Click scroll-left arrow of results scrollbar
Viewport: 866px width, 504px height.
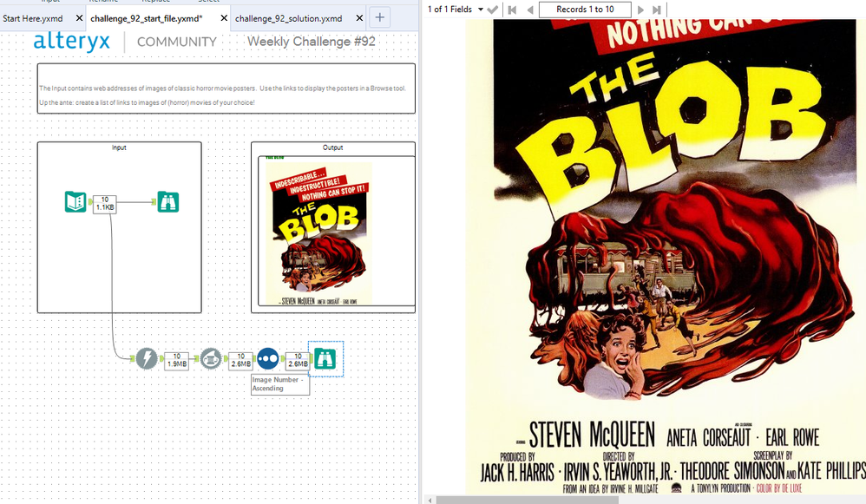[430, 501]
